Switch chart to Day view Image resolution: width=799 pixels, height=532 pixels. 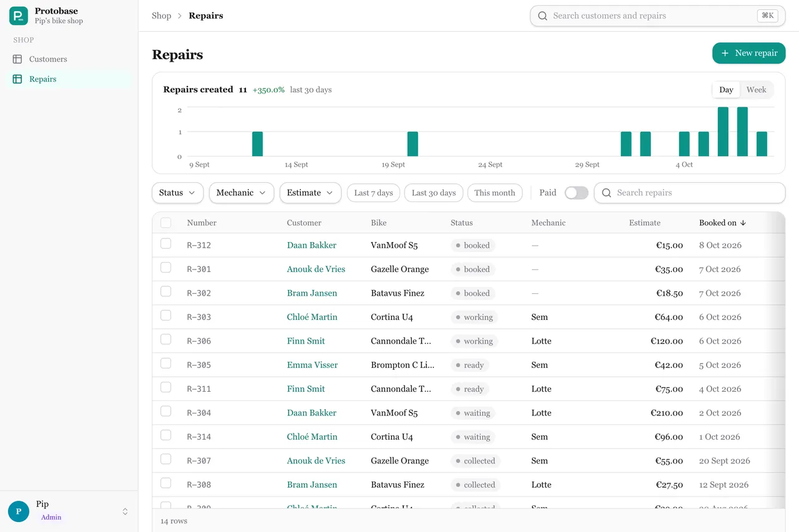tap(726, 90)
